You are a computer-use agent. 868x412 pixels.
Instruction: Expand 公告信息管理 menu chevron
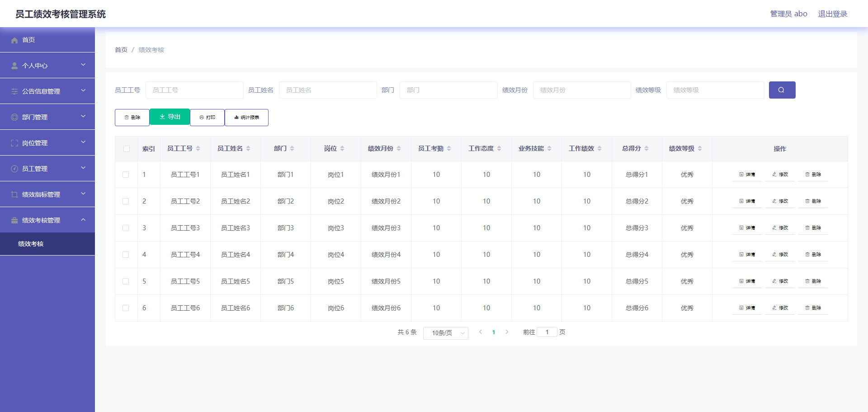coord(83,90)
